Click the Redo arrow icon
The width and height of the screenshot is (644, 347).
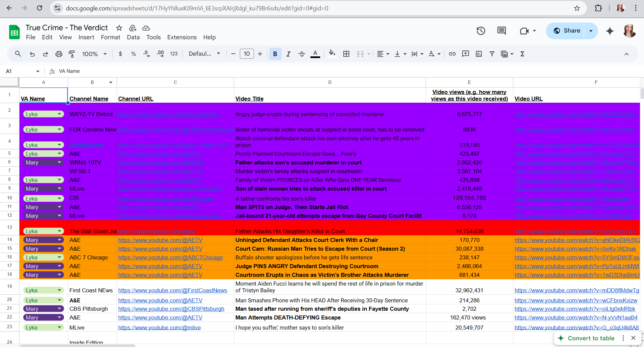coord(45,54)
